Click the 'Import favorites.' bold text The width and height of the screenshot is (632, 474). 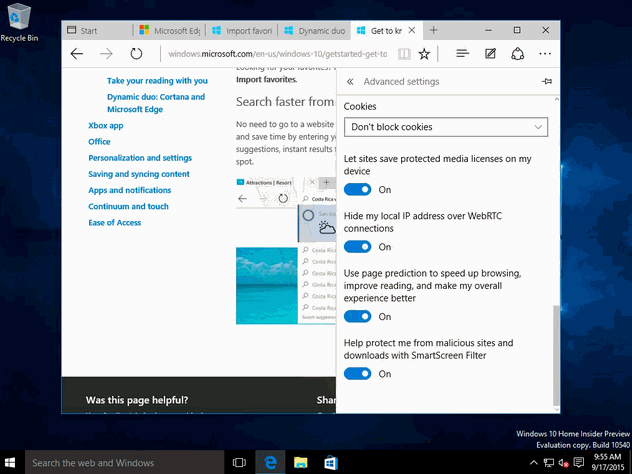point(266,79)
